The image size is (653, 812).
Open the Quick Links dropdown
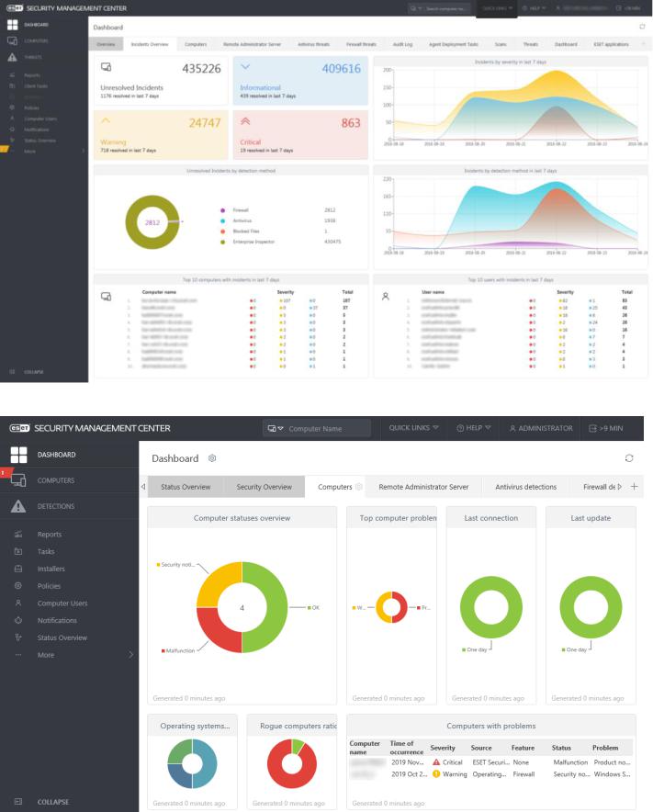[x=414, y=428]
